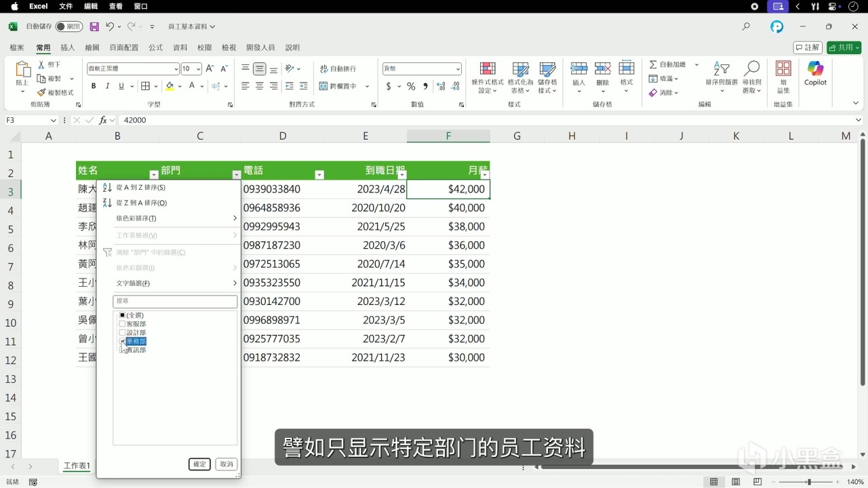Uncheck the 業務部 filter checkbox
This screenshot has height=488, width=868.
pyautogui.click(x=123, y=342)
